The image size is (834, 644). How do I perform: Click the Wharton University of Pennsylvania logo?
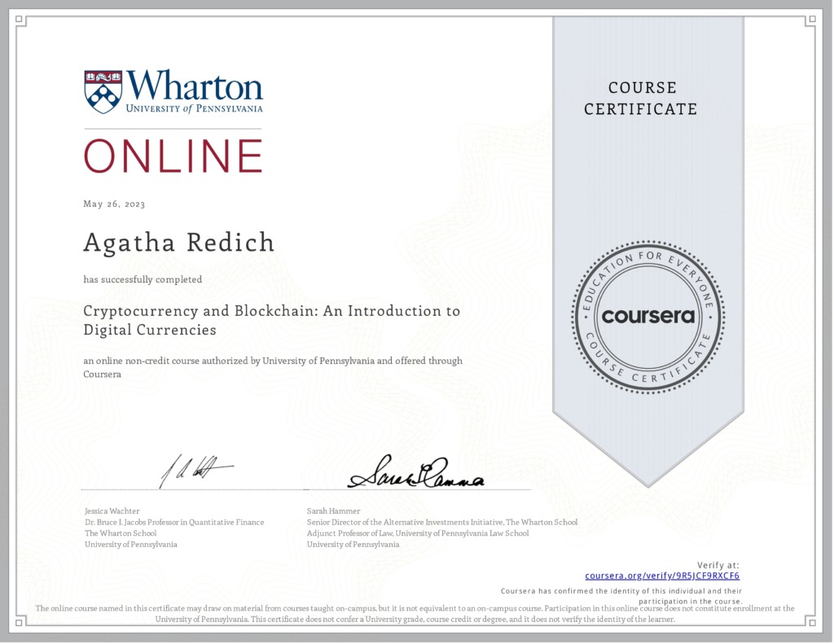click(x=173, y=91)
